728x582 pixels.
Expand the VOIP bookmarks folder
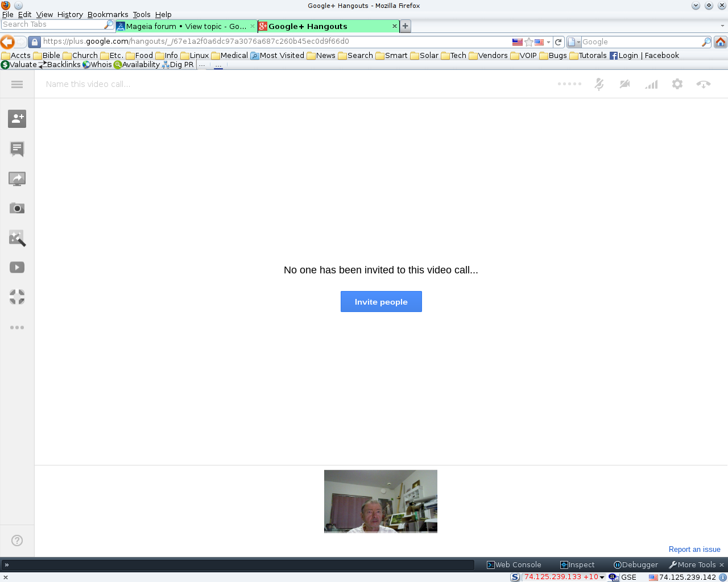coord(523,56)
